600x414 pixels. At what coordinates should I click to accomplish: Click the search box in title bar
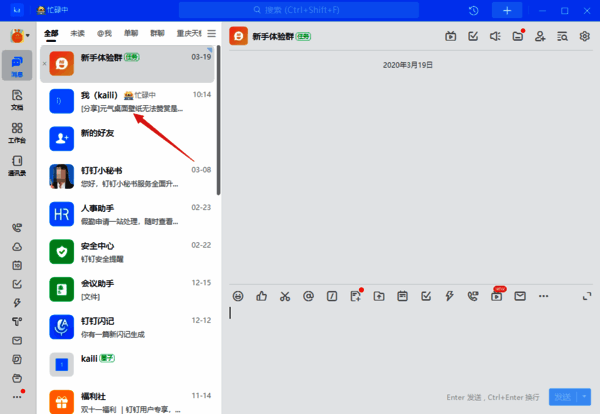299,10
